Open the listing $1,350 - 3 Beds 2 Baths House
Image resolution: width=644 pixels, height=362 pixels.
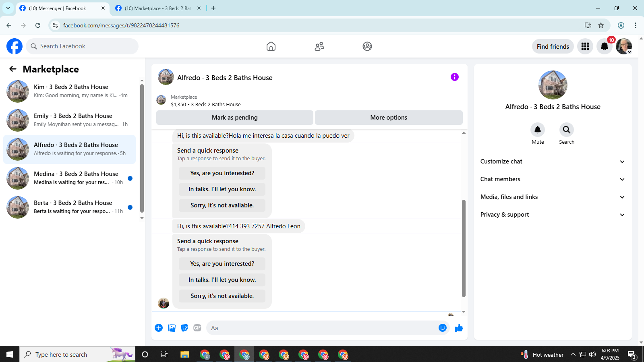click(x=206, y=104)
